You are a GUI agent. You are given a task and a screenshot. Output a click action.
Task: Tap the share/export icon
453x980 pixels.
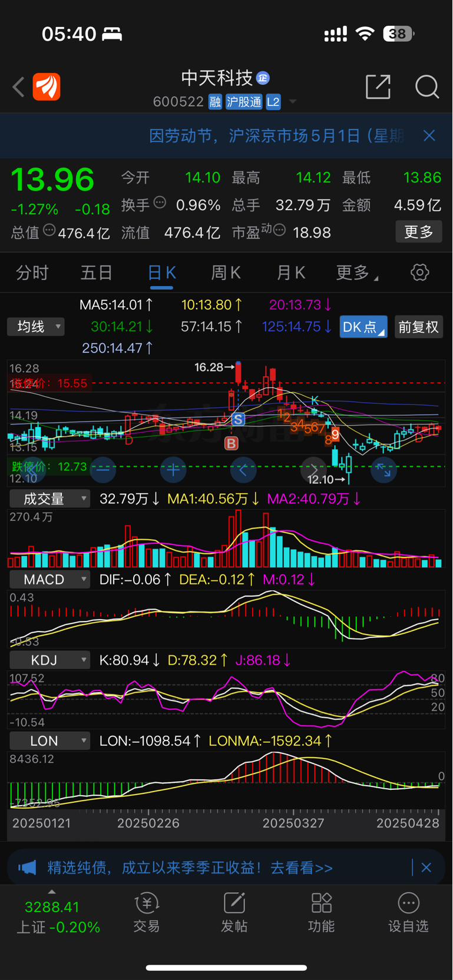pyautogui.click(x=378, y=87)
